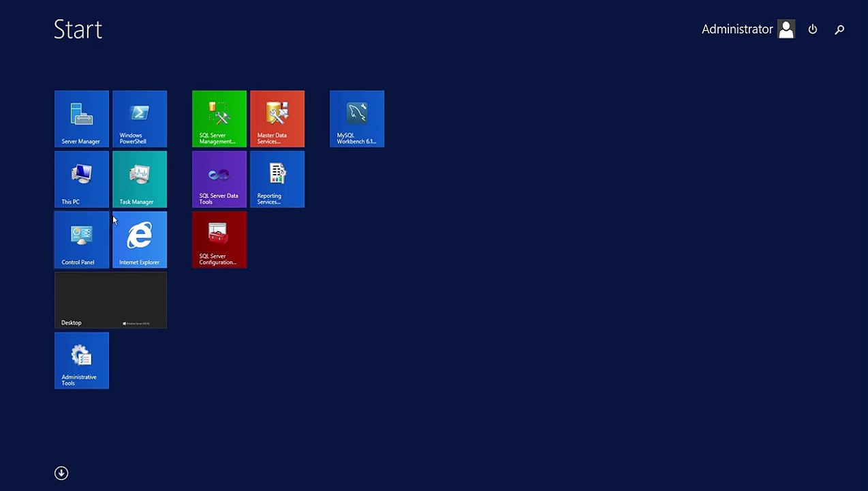Screen dimensions: 868x491
Task: Show all apps with down arrow
Action: [61, 473]
